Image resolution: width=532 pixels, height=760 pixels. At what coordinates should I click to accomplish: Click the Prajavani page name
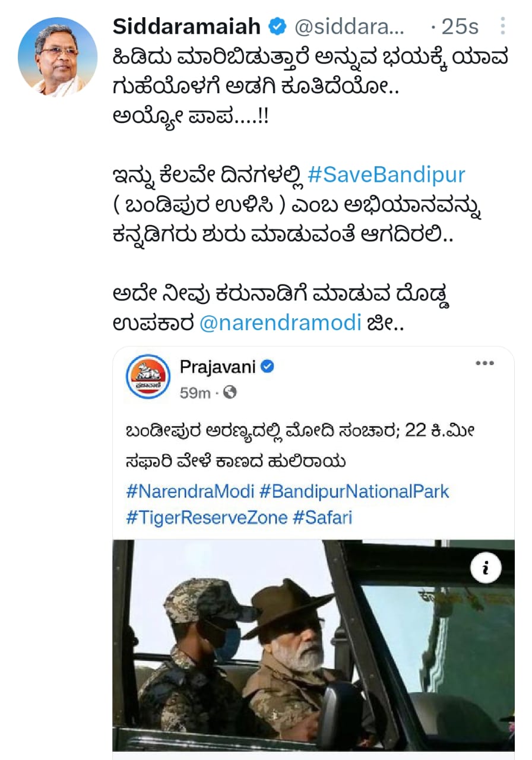click(x=217, y=367)
